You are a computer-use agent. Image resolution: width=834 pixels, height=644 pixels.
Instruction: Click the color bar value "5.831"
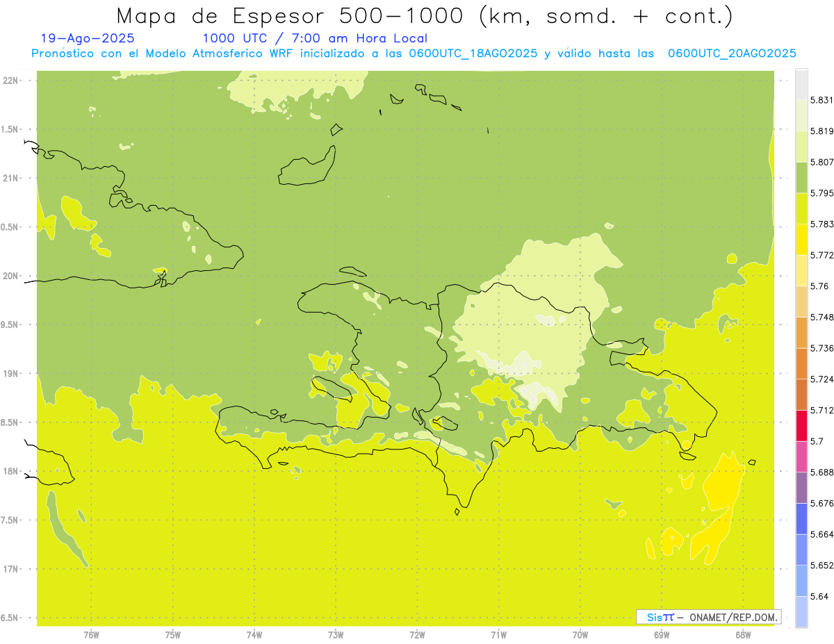click(x=822, y=100)
